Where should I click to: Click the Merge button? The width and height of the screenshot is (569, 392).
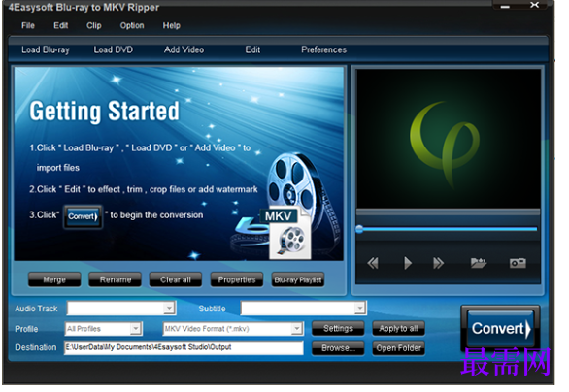coord(54,279)
